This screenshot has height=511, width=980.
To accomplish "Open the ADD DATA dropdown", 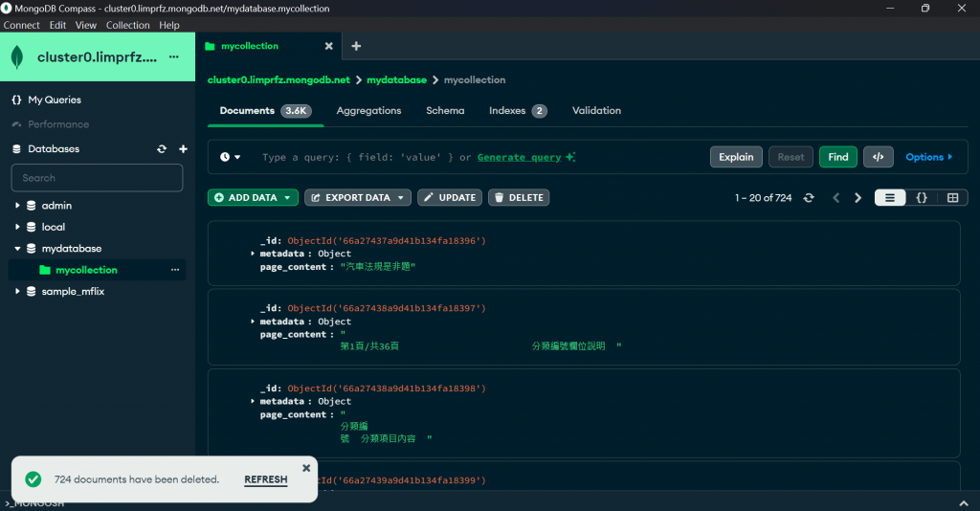I will pyautogui.click(x=253, y=197).
